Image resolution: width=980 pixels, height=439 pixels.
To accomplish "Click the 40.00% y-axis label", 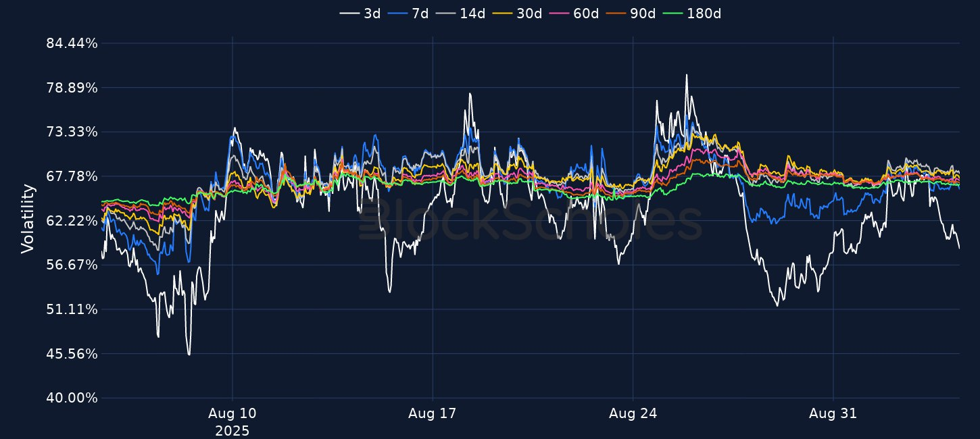I will click(72, 398).
